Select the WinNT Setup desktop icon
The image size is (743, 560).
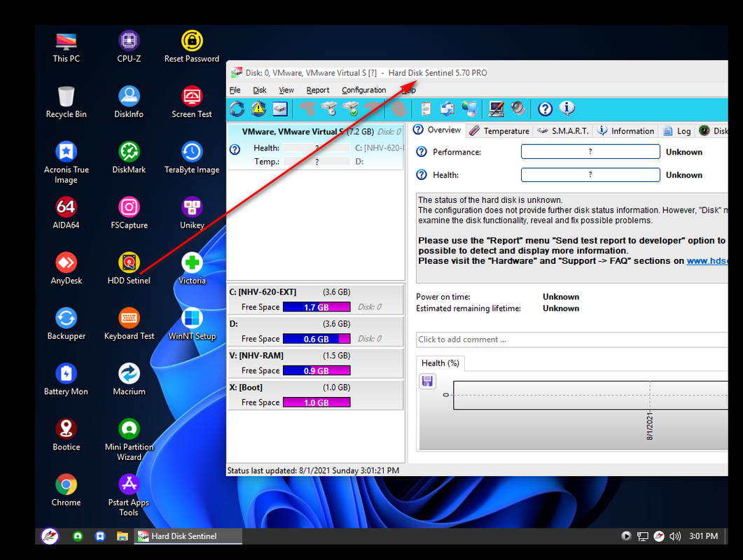pos(191,323)
